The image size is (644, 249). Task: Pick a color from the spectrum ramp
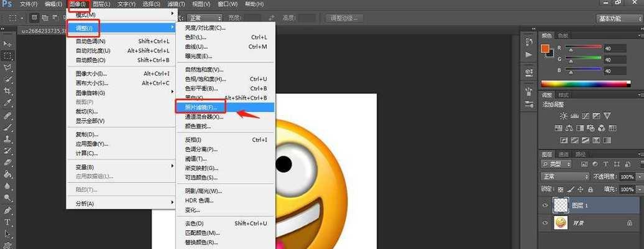tap(586, 83)
